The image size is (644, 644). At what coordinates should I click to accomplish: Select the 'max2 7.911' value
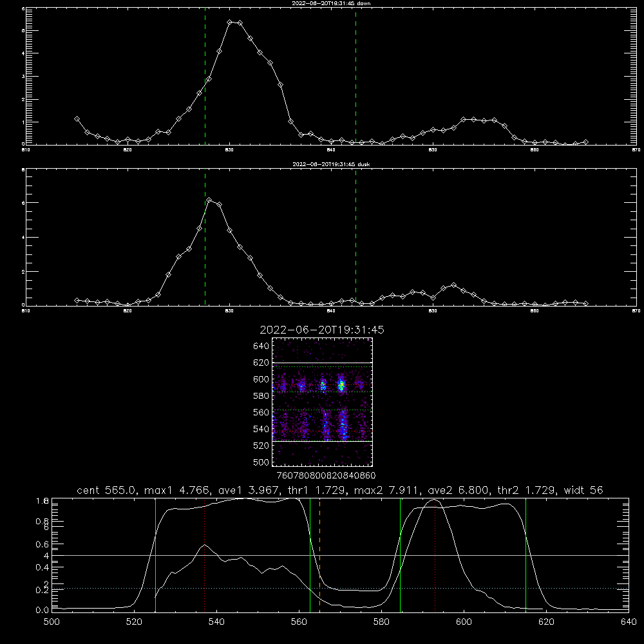pos(386,490)
